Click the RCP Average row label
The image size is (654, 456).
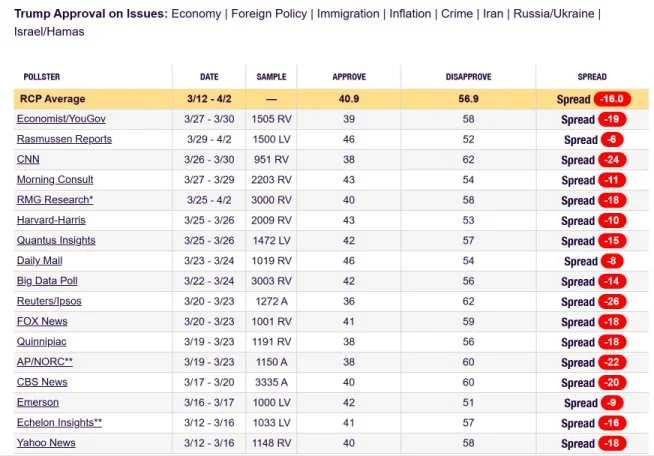coord(53,99)
